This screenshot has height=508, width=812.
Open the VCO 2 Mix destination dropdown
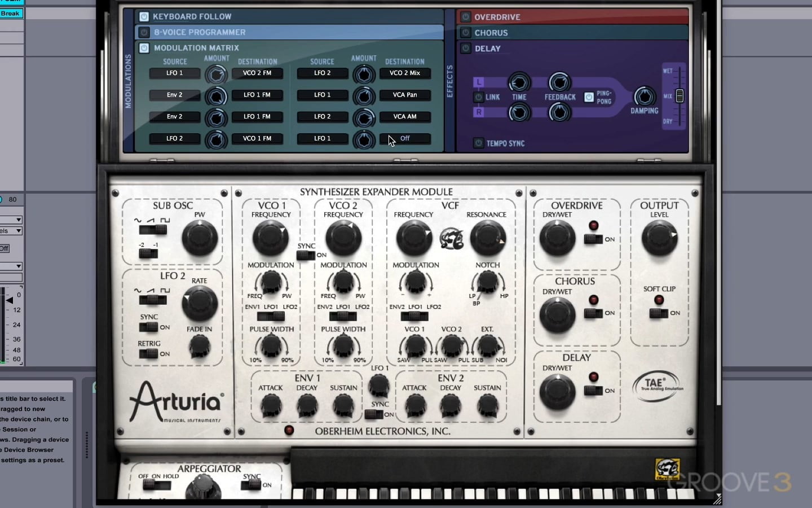(405, 73)
